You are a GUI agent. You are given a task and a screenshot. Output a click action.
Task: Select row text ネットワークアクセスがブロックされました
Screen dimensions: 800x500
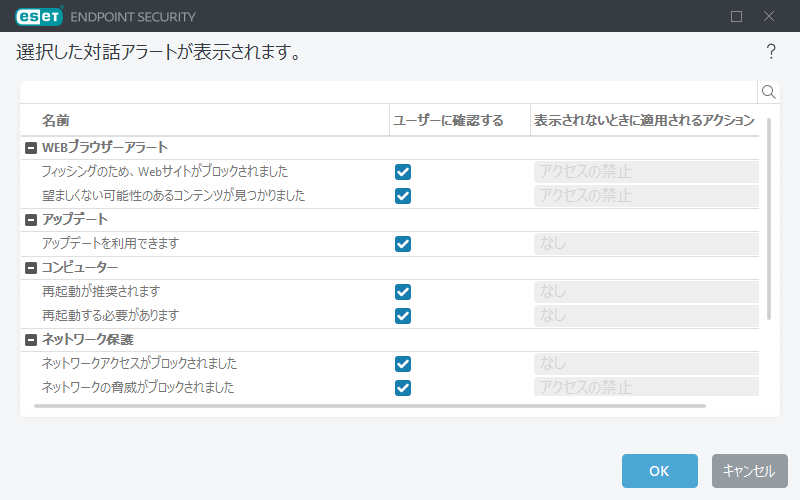click(x=139, y=363)
